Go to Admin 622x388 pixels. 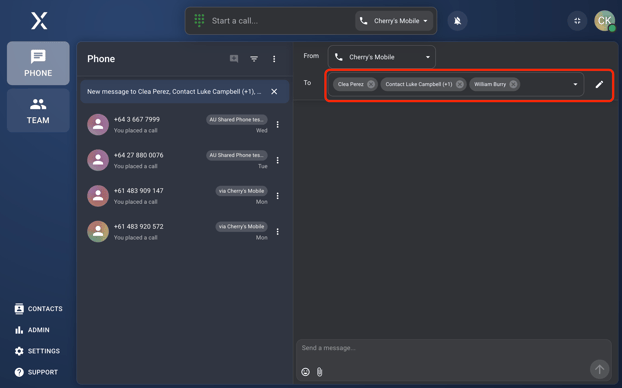[x=32, y=330]
